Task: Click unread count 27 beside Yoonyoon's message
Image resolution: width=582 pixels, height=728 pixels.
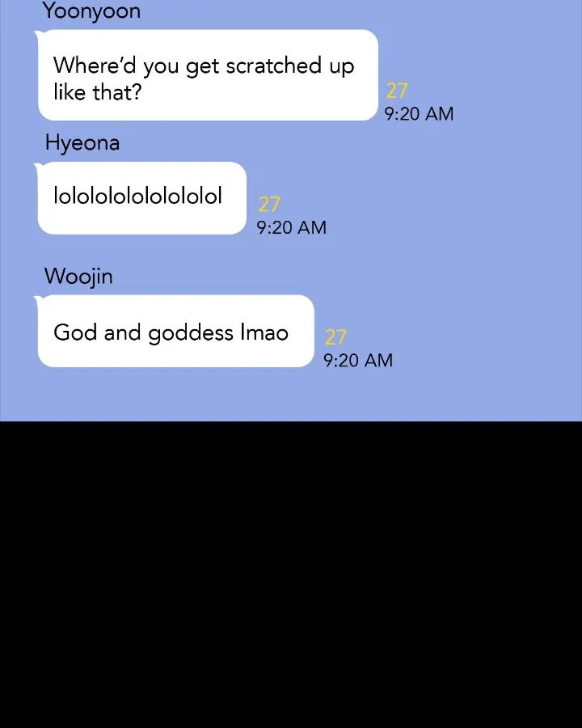Action: [x=397, y=91]
